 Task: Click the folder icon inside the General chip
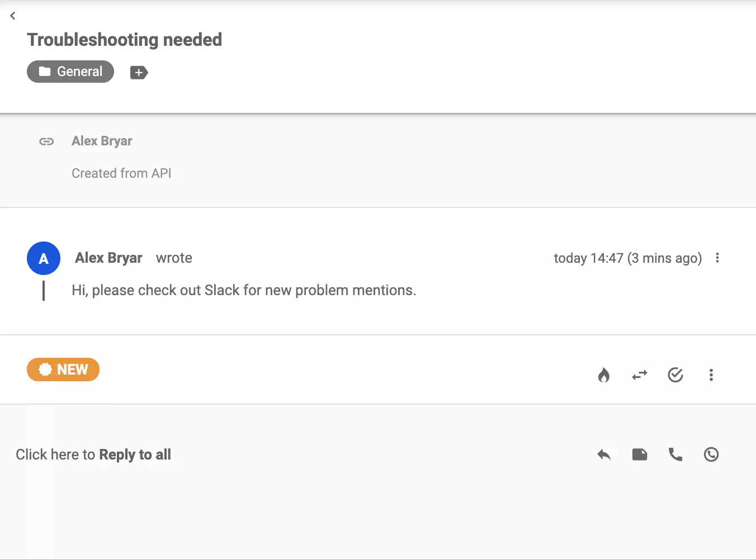pyautogui.click(x=44, y=71)
